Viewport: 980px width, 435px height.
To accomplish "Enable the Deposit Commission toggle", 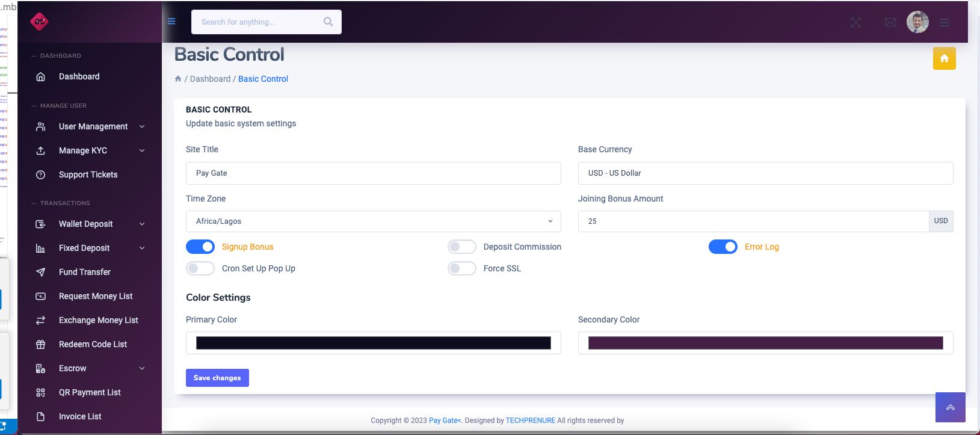I will (462, 247).
